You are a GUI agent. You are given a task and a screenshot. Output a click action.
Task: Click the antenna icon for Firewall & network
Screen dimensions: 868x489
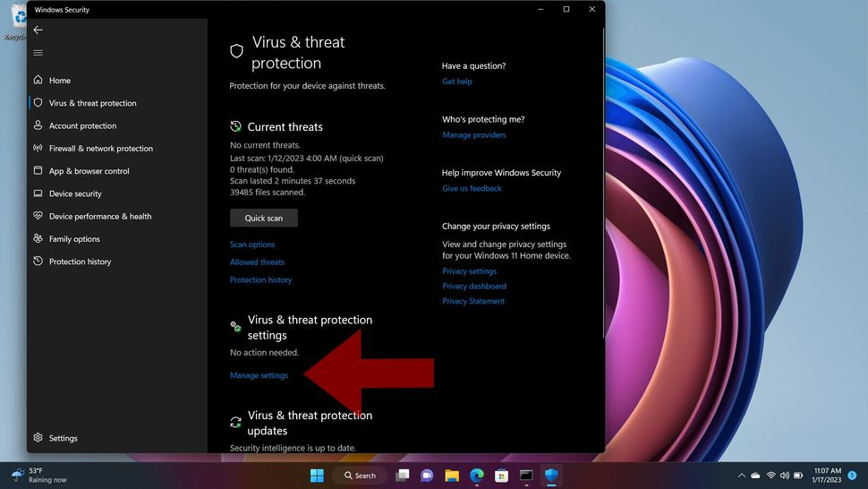(x=38, y=148)
